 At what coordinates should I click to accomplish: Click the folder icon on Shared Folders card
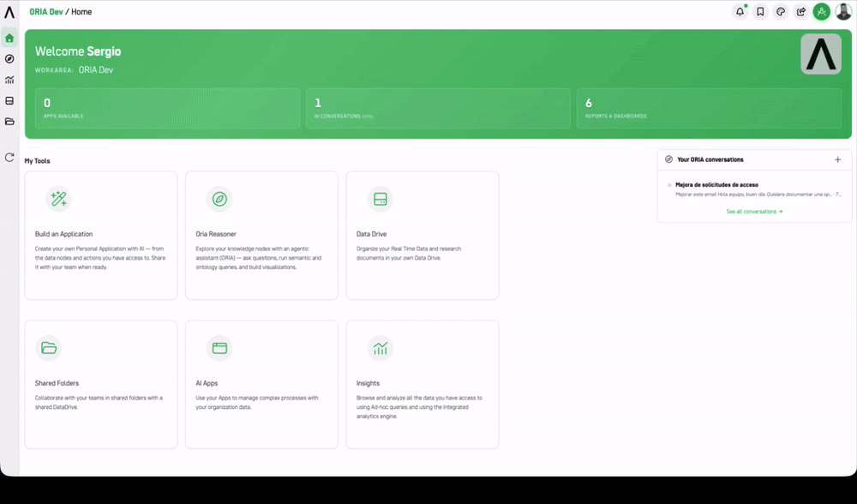pyautogui.click(x=49, y=348)
